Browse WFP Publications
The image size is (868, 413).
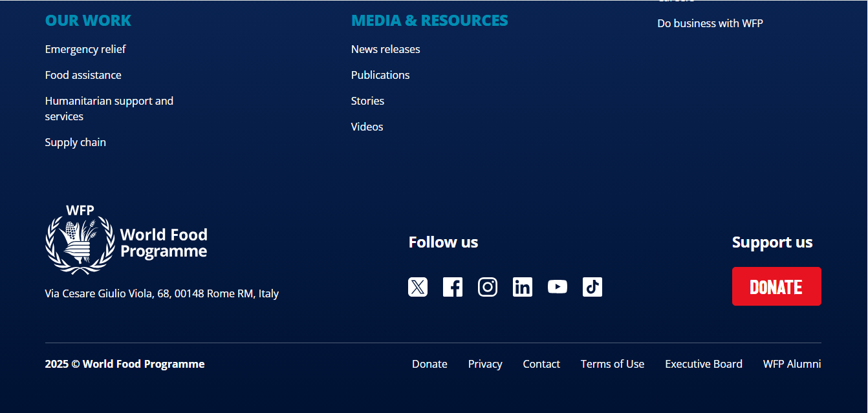(x=380, y=75)
